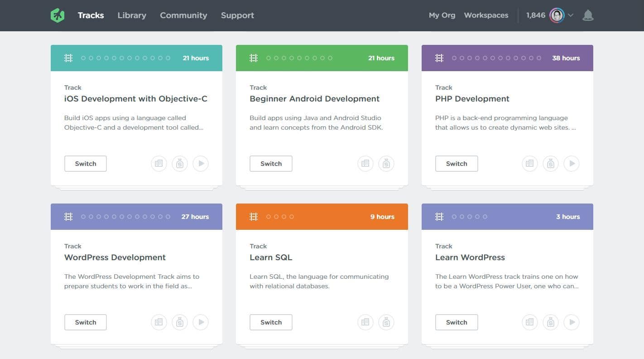Screen dimensions: 644x359
Task: Open the notifications bell
Action: point(588,15)
